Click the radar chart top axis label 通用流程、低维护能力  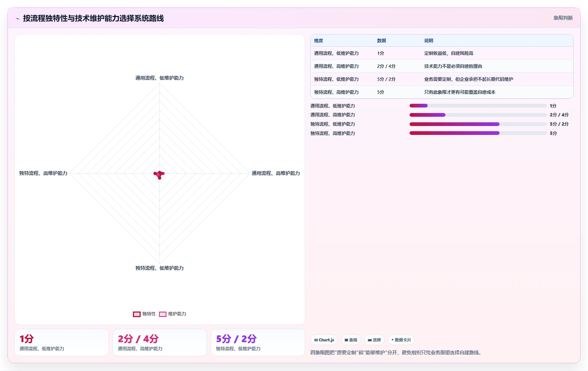[x=160, y=78]
